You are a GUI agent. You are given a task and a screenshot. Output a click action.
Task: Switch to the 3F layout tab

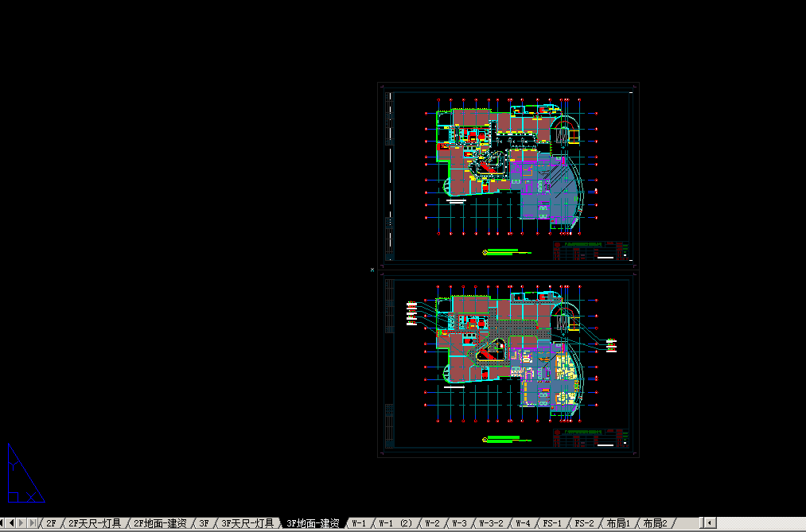(x=204, y=523)
